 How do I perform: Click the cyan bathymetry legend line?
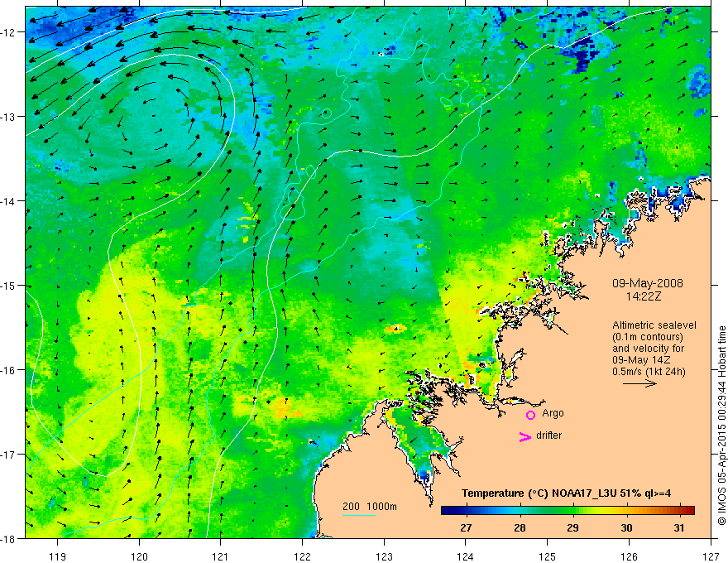point(359,515)
